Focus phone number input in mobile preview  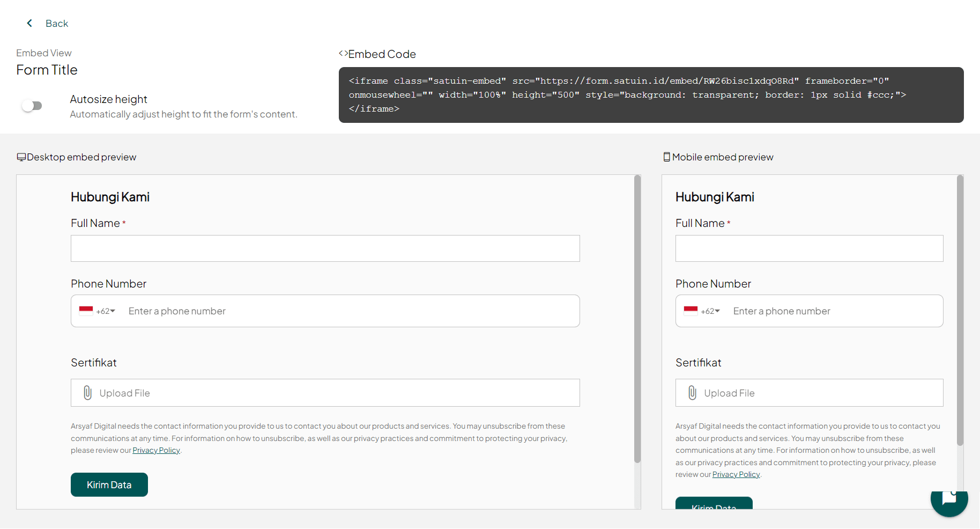tap(835, 311)
